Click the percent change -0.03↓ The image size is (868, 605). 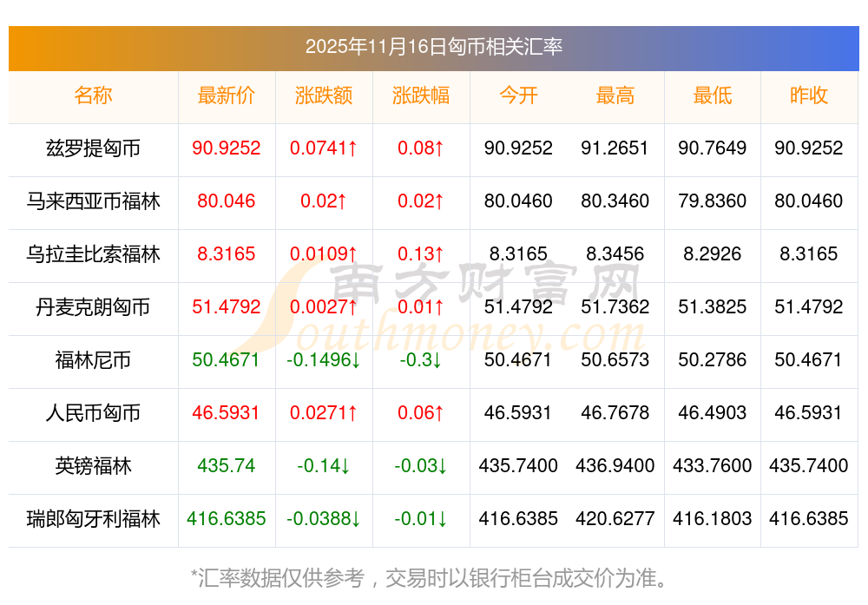click(421, 465)
